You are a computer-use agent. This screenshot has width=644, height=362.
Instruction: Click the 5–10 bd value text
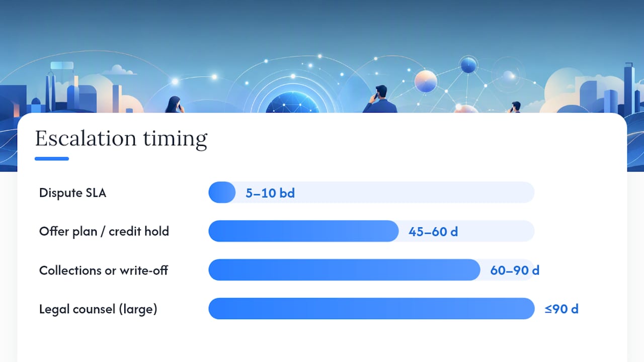pos(270,193)
